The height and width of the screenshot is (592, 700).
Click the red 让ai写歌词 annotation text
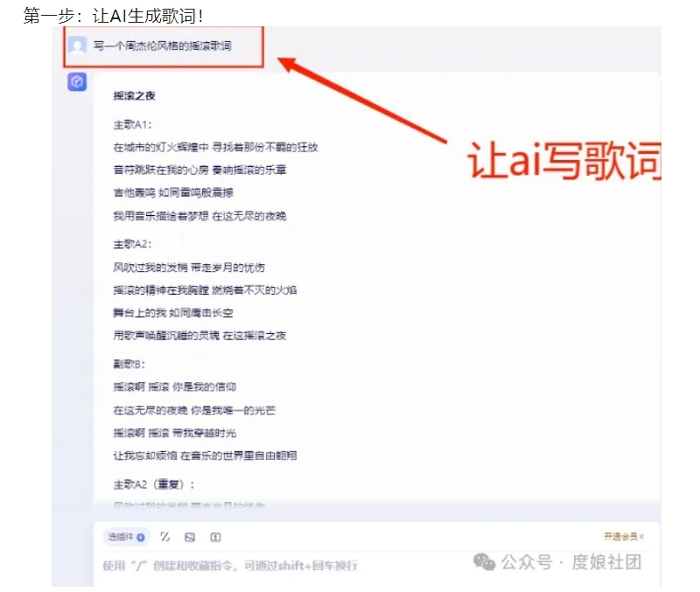[564, 160]
